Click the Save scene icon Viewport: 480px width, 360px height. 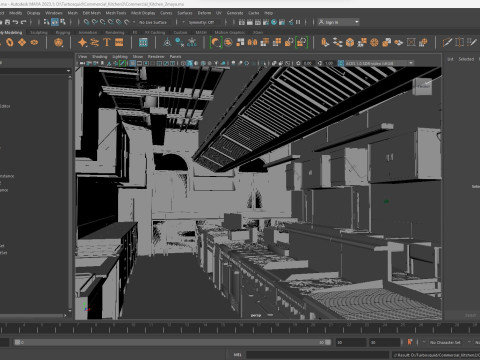(x=7, y=22)
